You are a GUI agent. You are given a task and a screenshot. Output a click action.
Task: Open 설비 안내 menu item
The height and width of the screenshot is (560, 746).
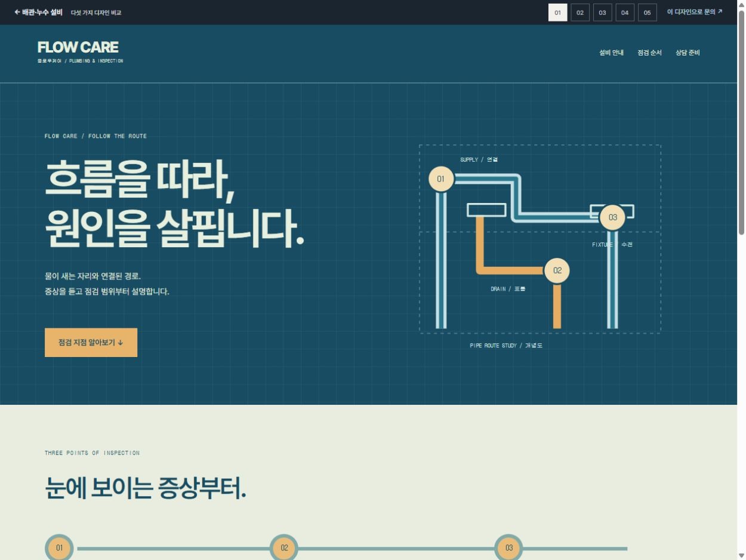coord(612,53)
